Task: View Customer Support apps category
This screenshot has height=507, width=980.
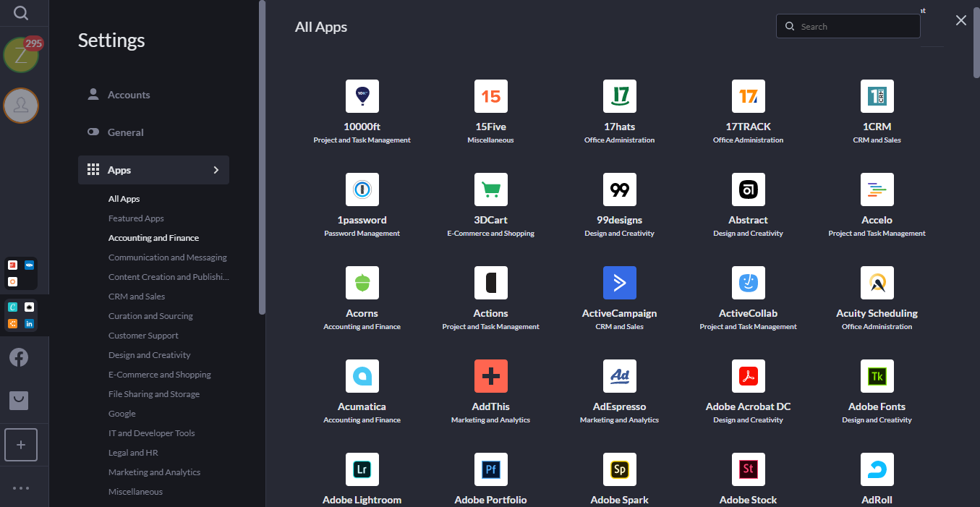Action: (x=143, y=336)
